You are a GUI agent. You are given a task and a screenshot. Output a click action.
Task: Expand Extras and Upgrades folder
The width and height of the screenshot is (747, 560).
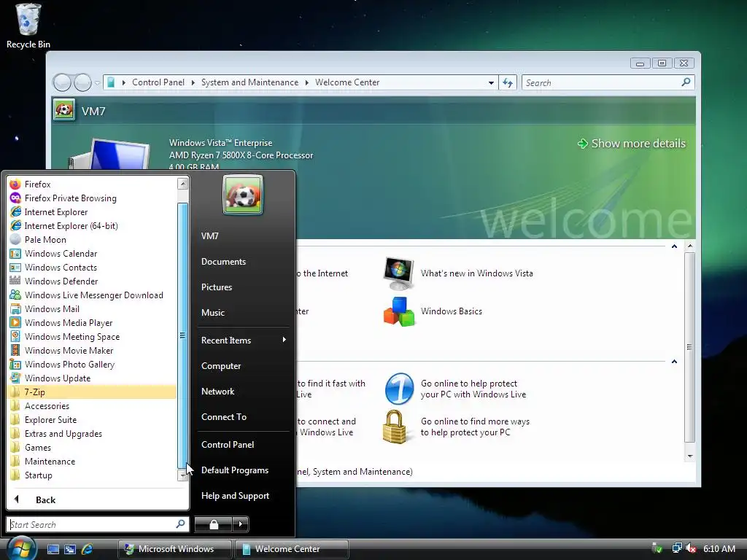(92, 433)
